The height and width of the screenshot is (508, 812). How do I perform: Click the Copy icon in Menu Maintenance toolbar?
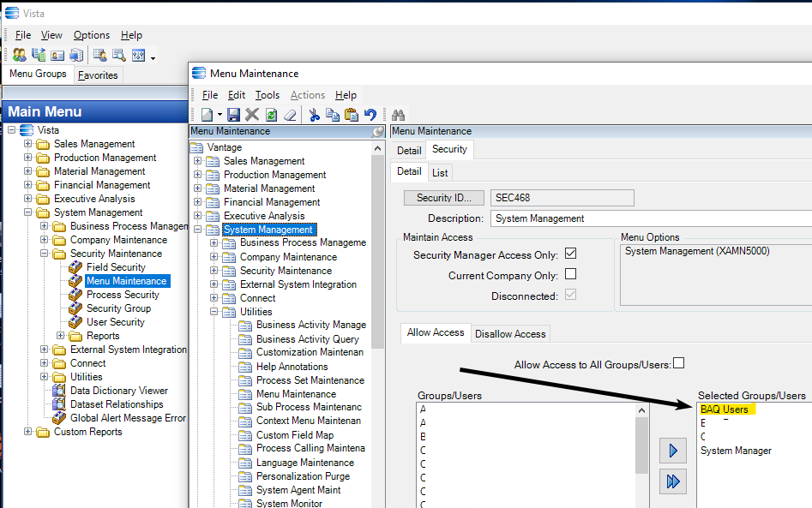(x=333, y=115)
